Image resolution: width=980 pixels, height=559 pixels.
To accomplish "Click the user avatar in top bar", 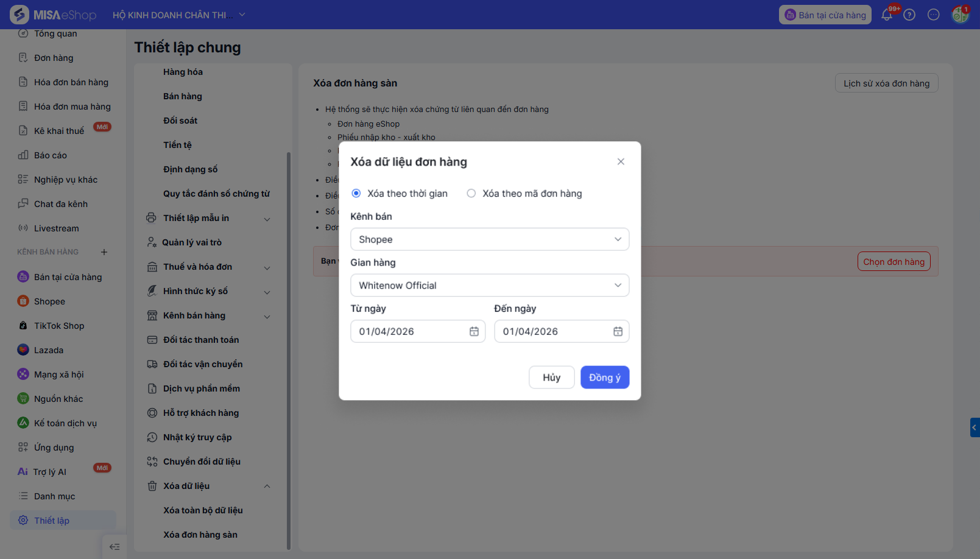I will (960, 15).
